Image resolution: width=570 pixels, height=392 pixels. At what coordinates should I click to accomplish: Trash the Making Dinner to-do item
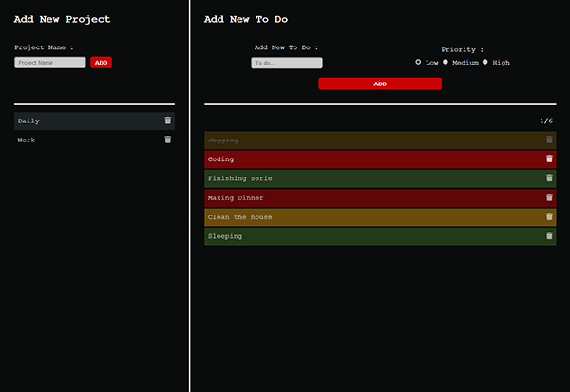[x=549, y=197]
